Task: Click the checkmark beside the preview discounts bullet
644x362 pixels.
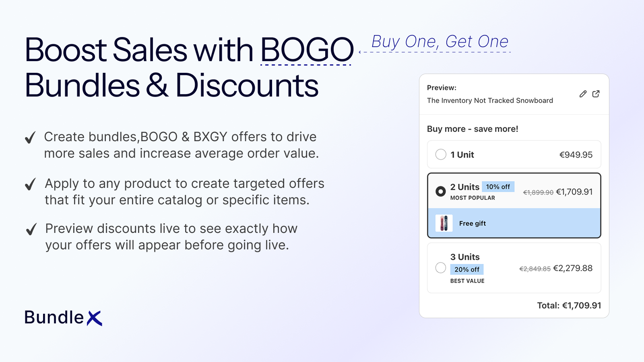Action: click(30, 230)
